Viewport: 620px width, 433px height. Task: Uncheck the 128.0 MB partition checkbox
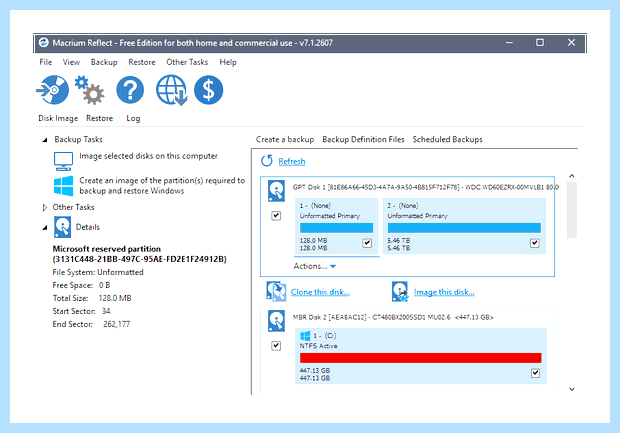[367, 243]
